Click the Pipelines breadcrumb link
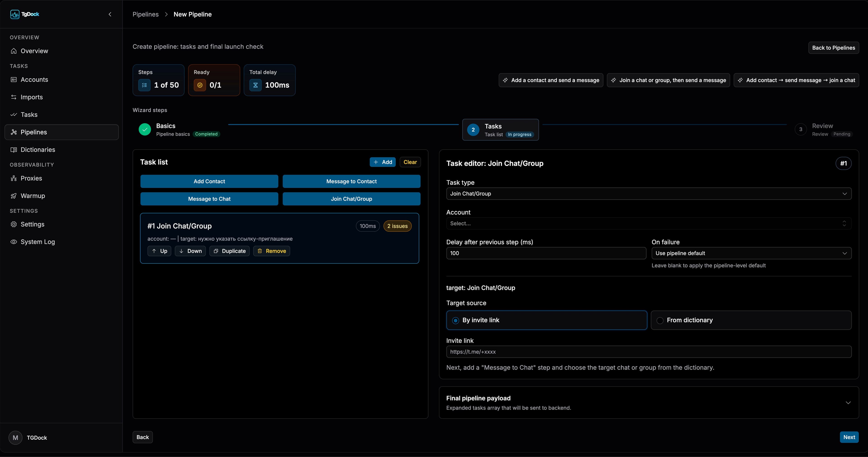The image size is (868, 457). pos(146,14)
